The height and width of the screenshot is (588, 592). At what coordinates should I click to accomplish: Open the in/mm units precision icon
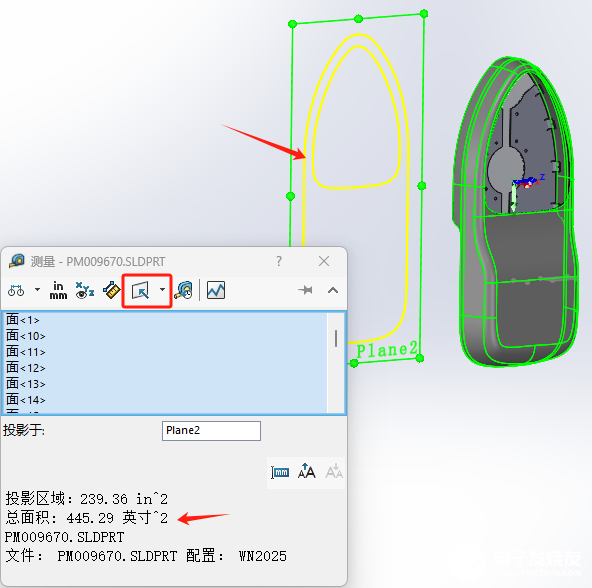[x=58, y=290]
